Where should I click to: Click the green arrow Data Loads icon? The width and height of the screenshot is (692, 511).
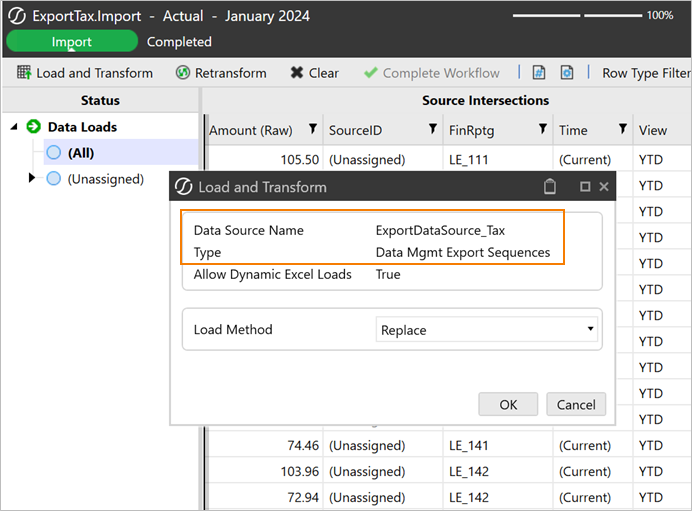pos(34,127)
